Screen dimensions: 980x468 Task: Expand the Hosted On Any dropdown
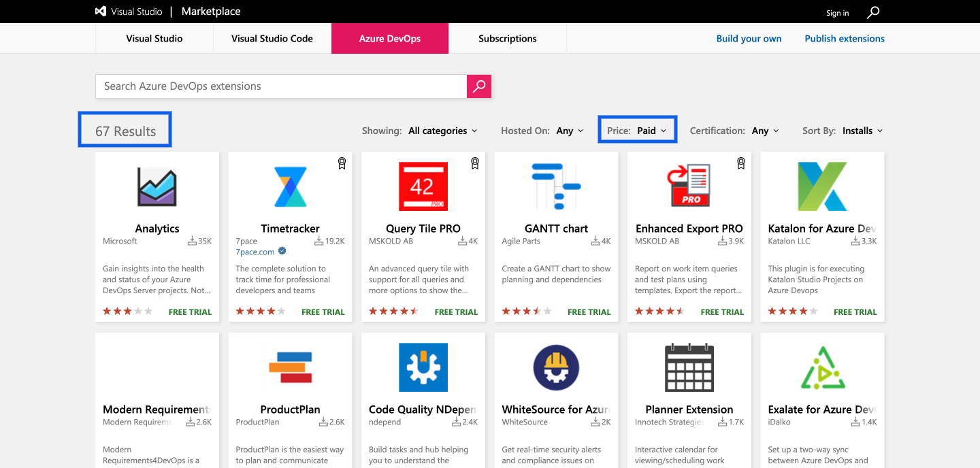[570, 131]
